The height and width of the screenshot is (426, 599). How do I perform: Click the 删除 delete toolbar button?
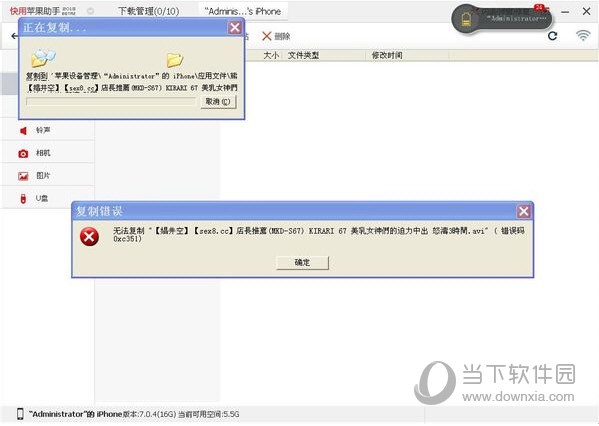click(276, 36)
